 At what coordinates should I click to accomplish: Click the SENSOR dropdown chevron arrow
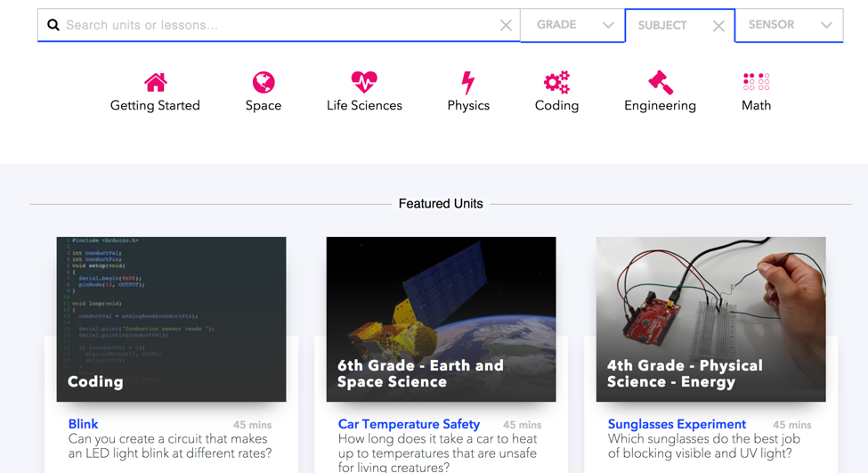pos(826,25)
